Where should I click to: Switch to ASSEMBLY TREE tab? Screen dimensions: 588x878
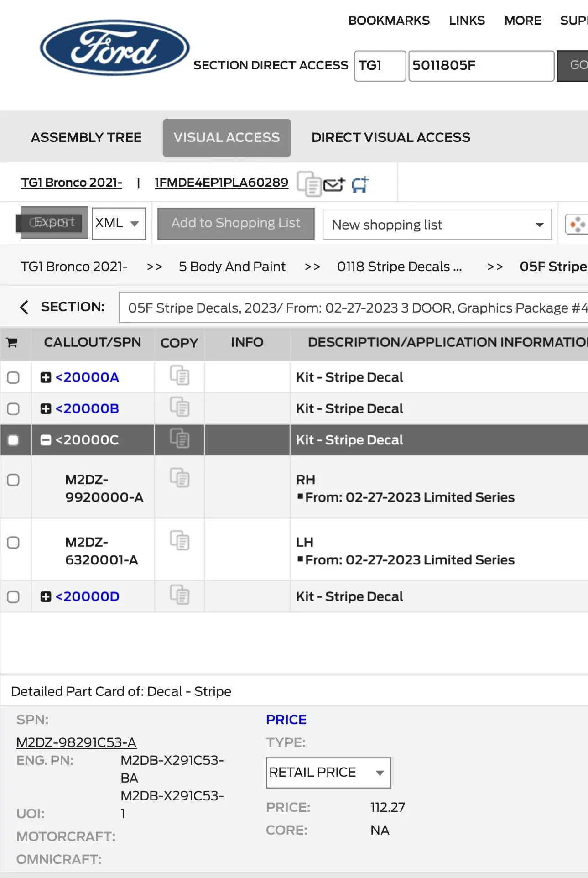86,137
